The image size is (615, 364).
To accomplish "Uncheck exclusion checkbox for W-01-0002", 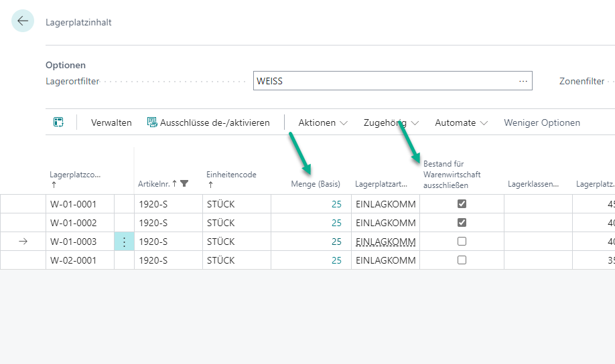I will click(462, 223).
